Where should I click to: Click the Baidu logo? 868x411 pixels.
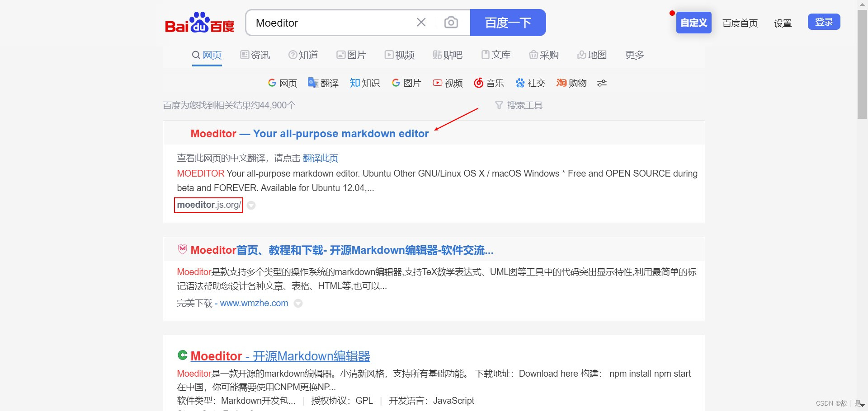[199, 23]
